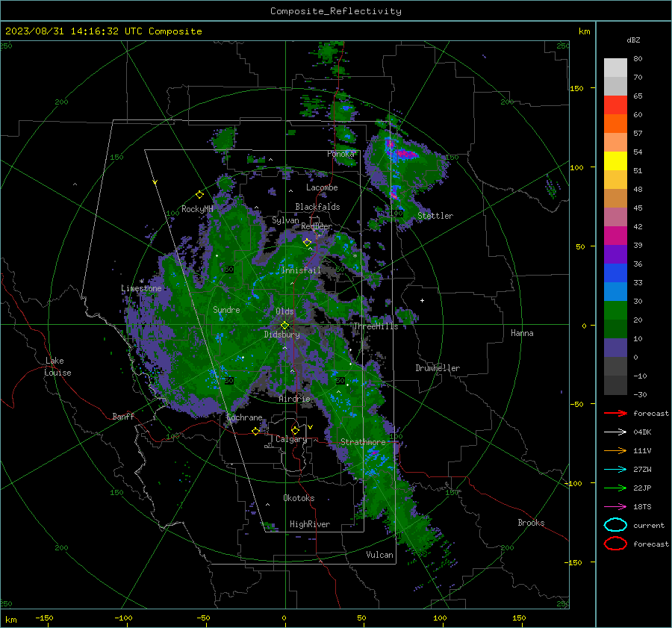Click the km unit label at top right
Screen dimensions: 672x628
click(x=584, y=31)
